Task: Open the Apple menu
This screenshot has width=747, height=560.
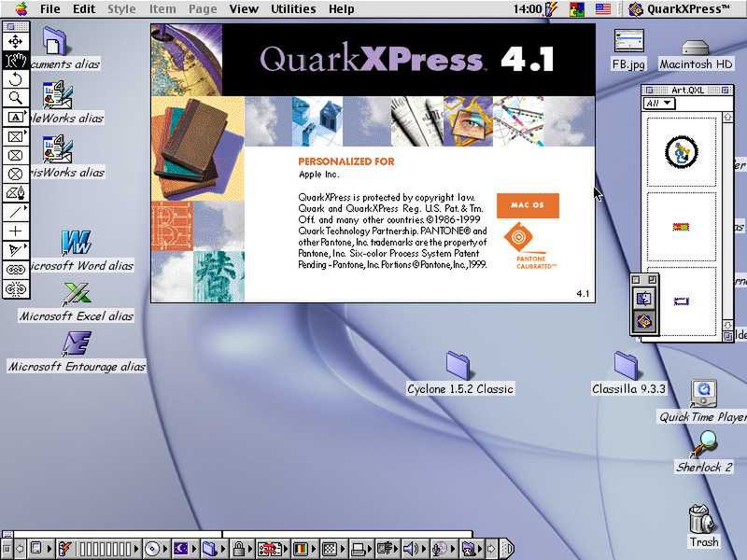Action: 21,8
